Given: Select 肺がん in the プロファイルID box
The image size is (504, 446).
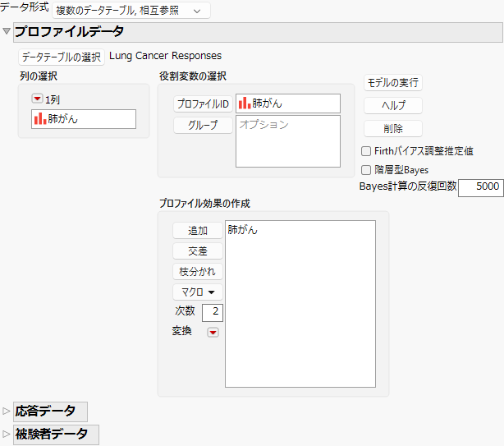Looking at the screenshot, I should (288, 103).
